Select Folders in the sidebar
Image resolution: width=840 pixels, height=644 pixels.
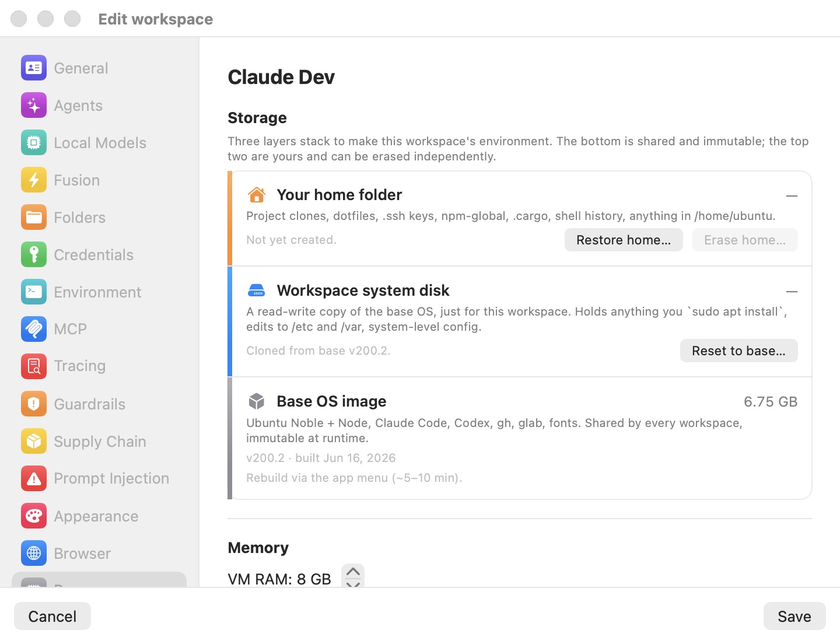[x=99, y=217]
